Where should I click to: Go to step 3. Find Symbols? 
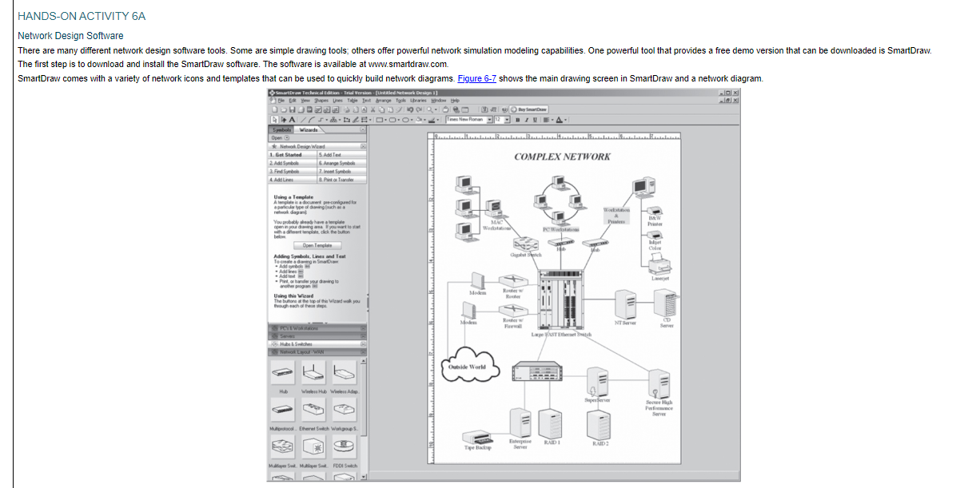292,171
